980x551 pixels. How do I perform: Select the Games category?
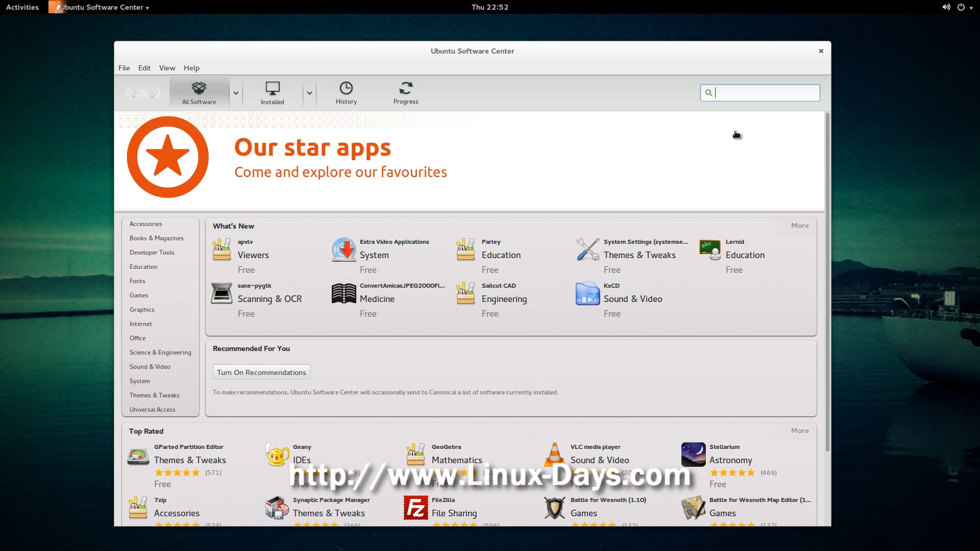point(139,295)
